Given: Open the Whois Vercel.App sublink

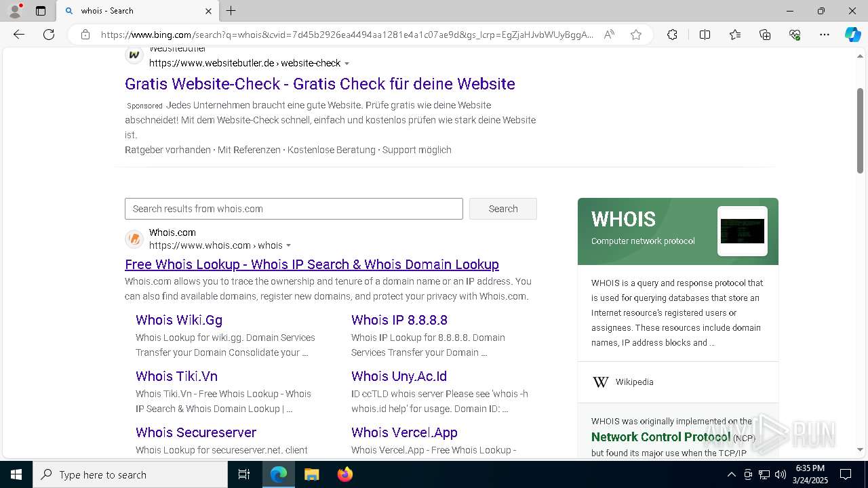Looking at the screenshot, I should pos(404,432).
